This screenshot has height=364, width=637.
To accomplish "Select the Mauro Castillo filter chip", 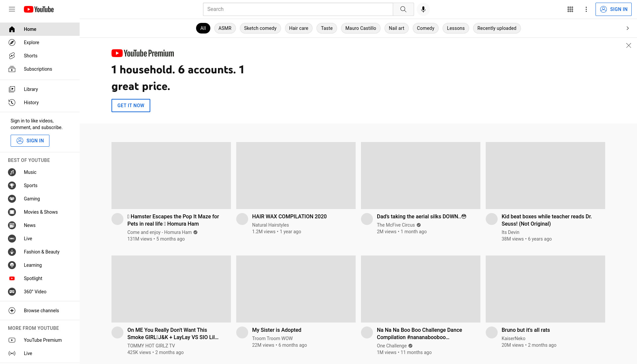I will click(x=361, y=28).
